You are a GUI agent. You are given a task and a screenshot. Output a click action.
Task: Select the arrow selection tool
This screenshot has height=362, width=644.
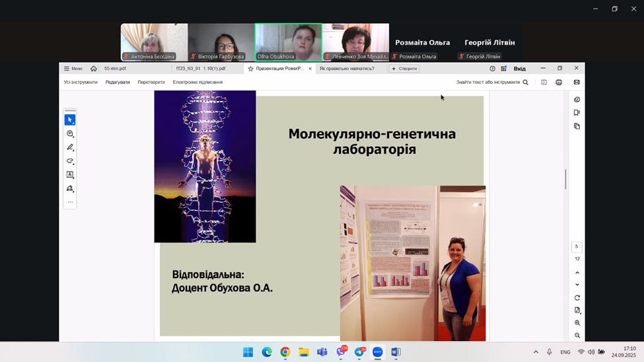[69, 120]
